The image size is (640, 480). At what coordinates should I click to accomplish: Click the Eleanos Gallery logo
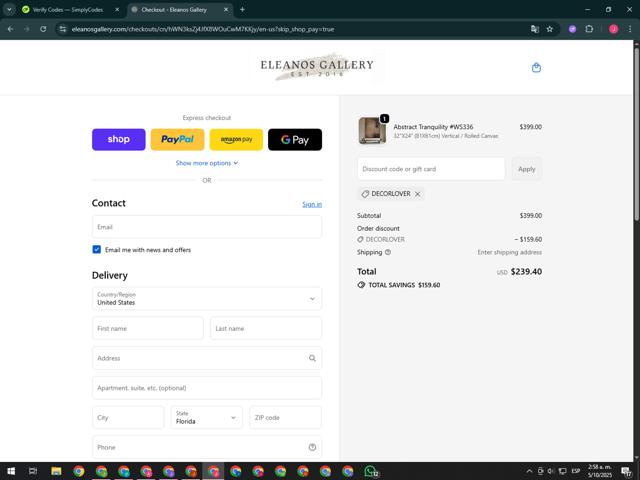point(317,67)
